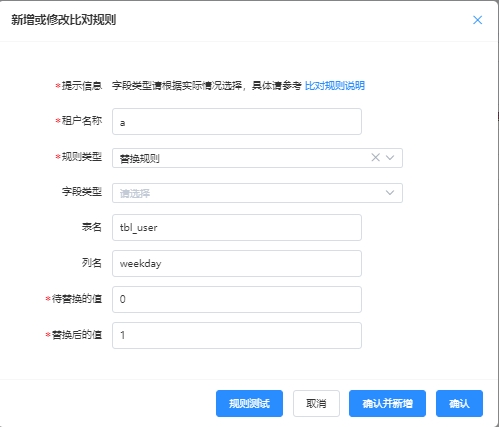Expand the 字段类型 dropdown arrow
Screen dimensions: 499x427
(390, 193)
